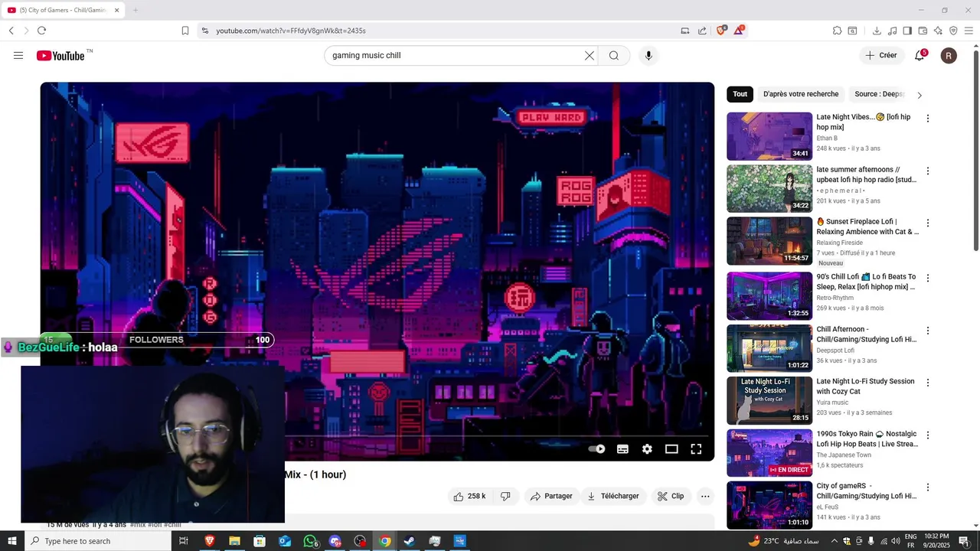The width and height of the screenshot is (980, 551).
Task: Open options for Chill Afternoon video
Action: click(928, 331)
